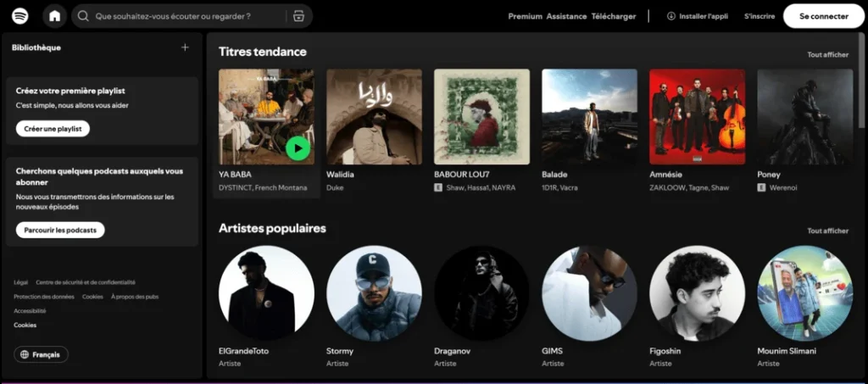The height and width of the screenshot is (384, 868).
Task: Open Draganov artist picture
Action: click(x=481, y=293)
